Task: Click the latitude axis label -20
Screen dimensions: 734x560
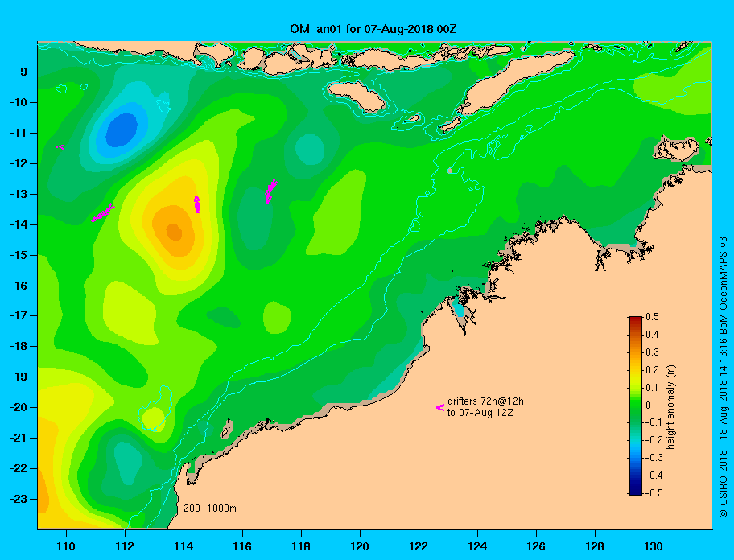Action: (18, 407)
